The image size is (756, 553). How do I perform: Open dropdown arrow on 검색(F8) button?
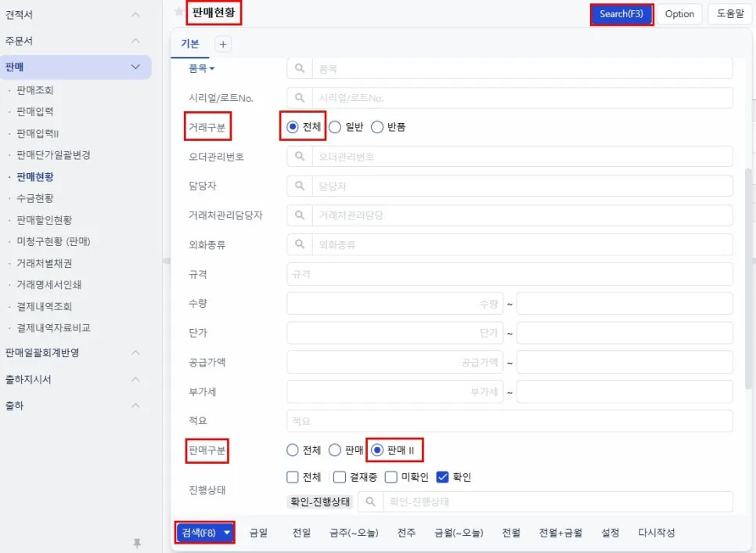(227, 533)
